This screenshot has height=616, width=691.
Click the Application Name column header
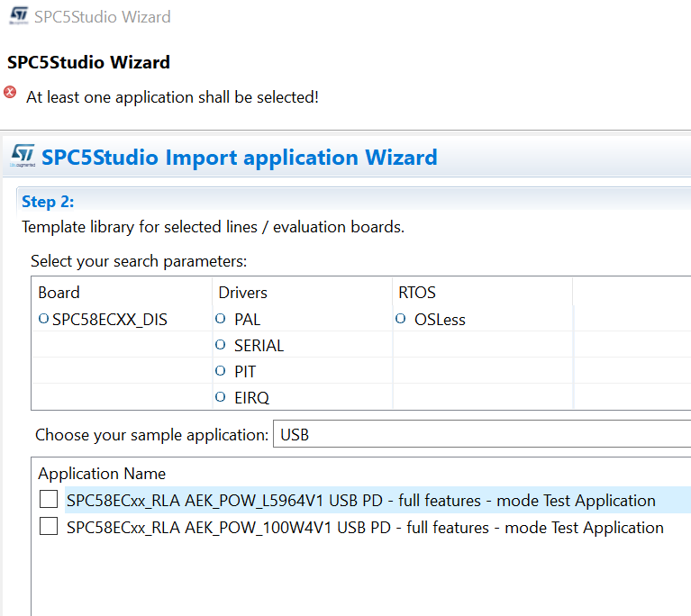(x=102, y=474)
